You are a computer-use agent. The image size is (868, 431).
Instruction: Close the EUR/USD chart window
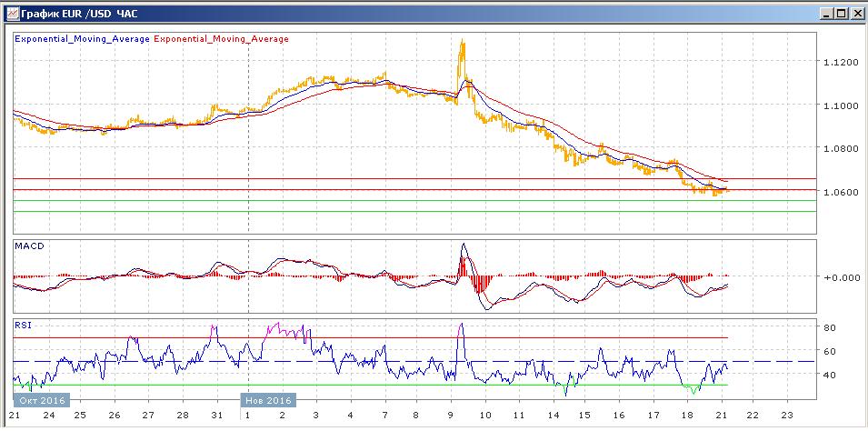[856, 13]
